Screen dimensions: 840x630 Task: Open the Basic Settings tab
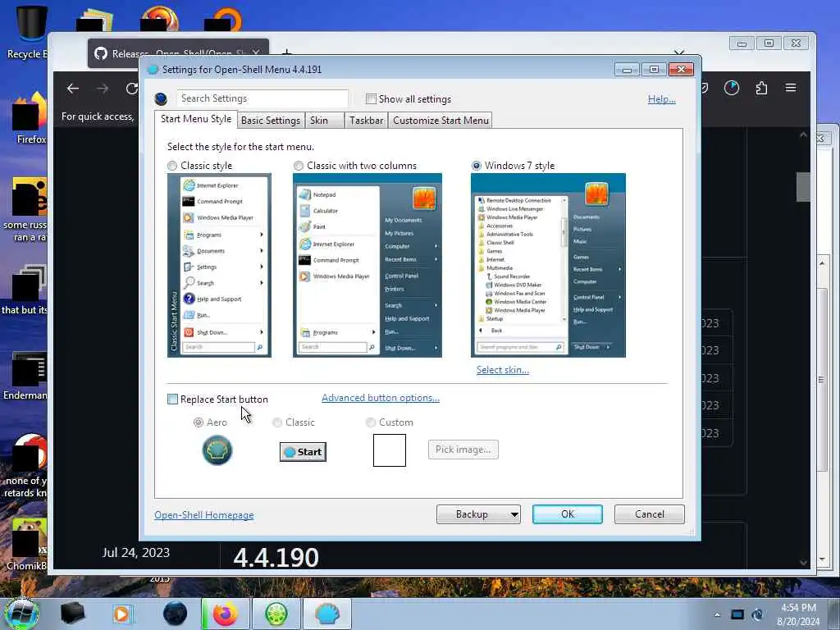point(271,121)
